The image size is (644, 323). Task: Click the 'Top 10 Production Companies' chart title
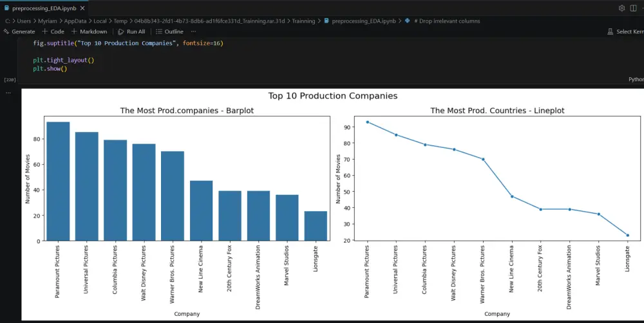point(333,96)
